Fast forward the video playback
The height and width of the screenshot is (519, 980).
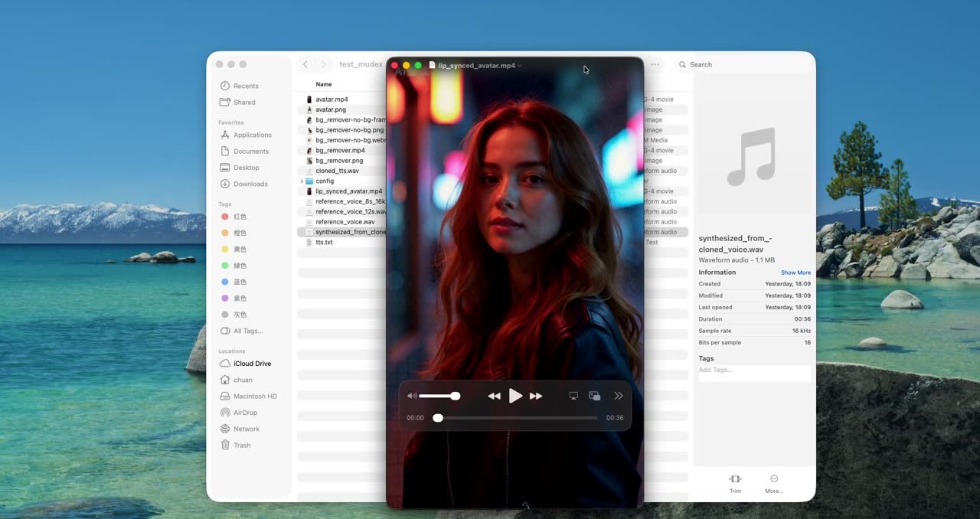point(536,396)
